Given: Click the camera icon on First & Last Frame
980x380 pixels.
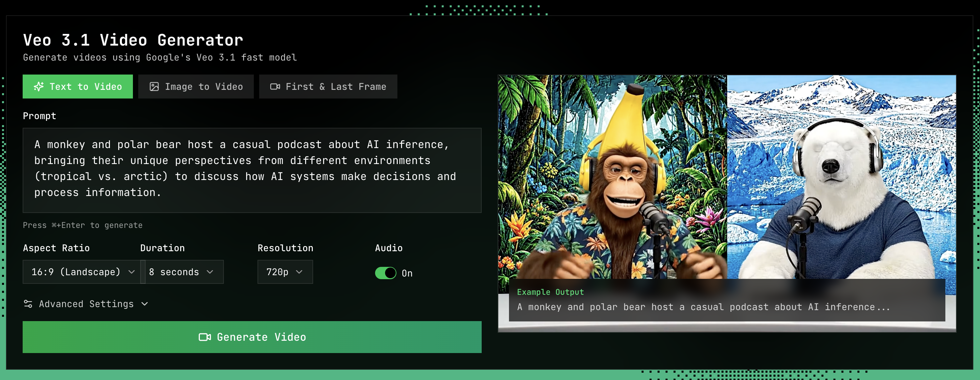Looking at the screenshot, I should 275,86.
